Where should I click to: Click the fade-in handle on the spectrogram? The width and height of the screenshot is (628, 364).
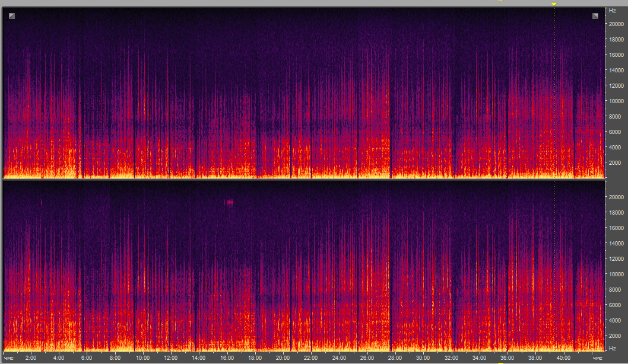[12, 16]
